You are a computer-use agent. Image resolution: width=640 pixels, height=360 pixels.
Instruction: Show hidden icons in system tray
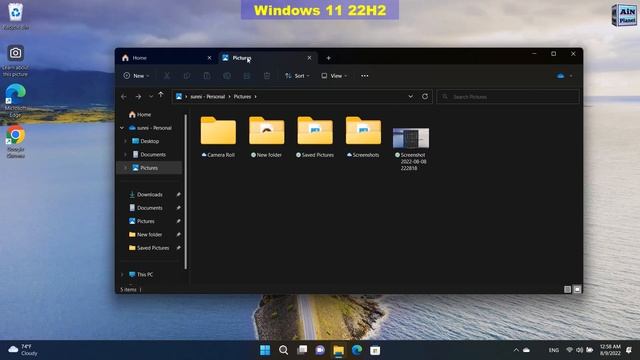point(516,350)
